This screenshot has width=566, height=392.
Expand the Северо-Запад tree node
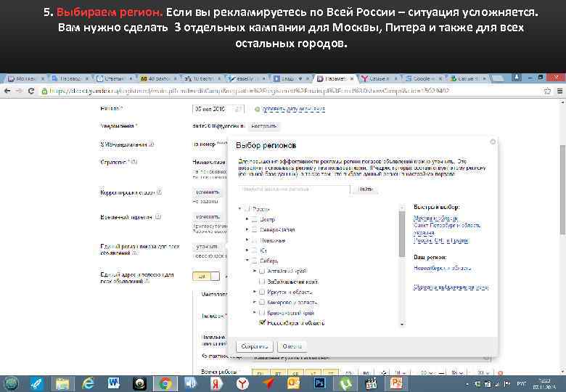247,229
